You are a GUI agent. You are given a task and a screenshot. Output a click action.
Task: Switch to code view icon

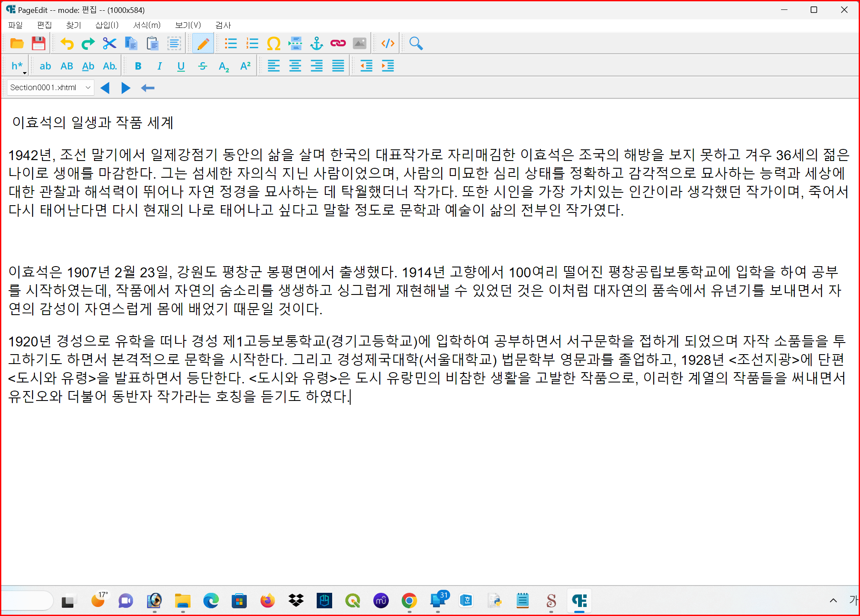point(388,43)
